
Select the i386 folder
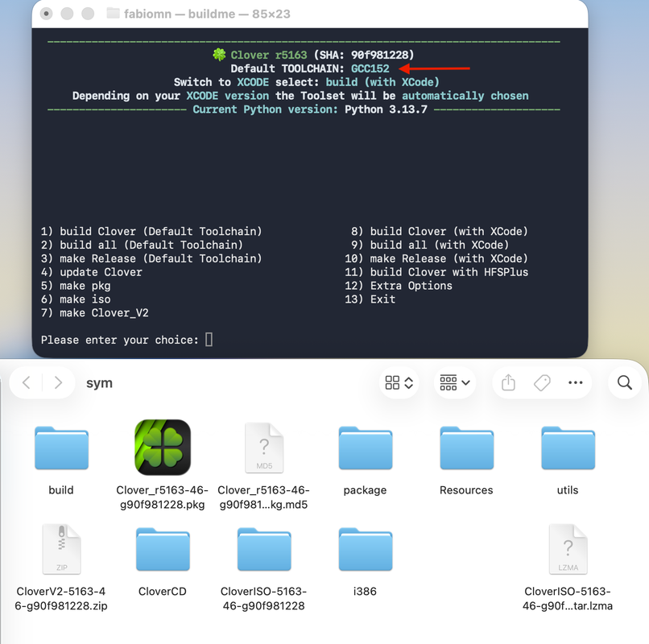point(366,549)
